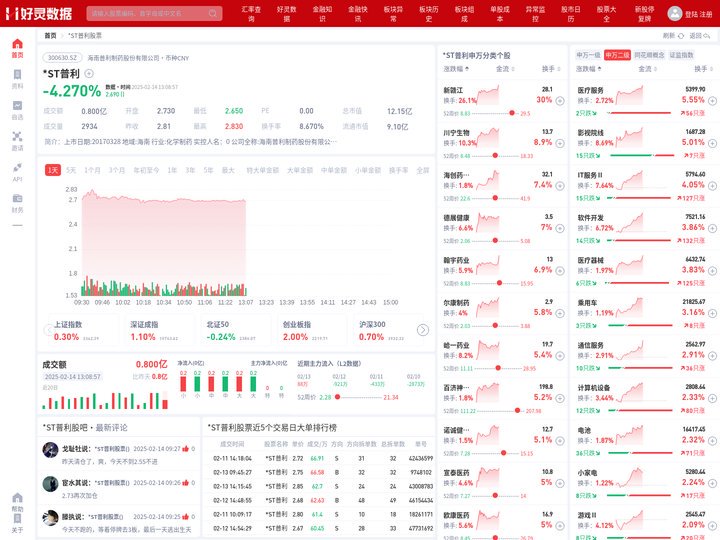The height and width of the screenshot is (540, 720).
Task: Click 全屏 fullscreen button on chart
Action: coord(423,170)
